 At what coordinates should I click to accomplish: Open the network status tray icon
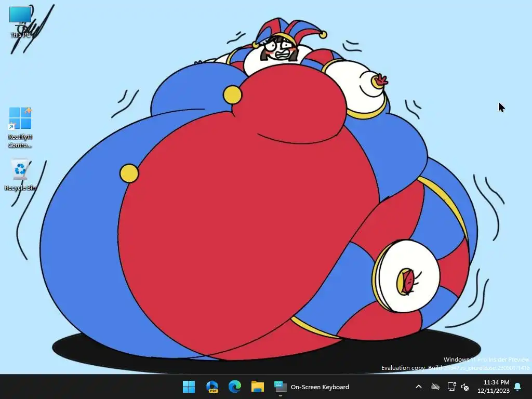point(451,387)
